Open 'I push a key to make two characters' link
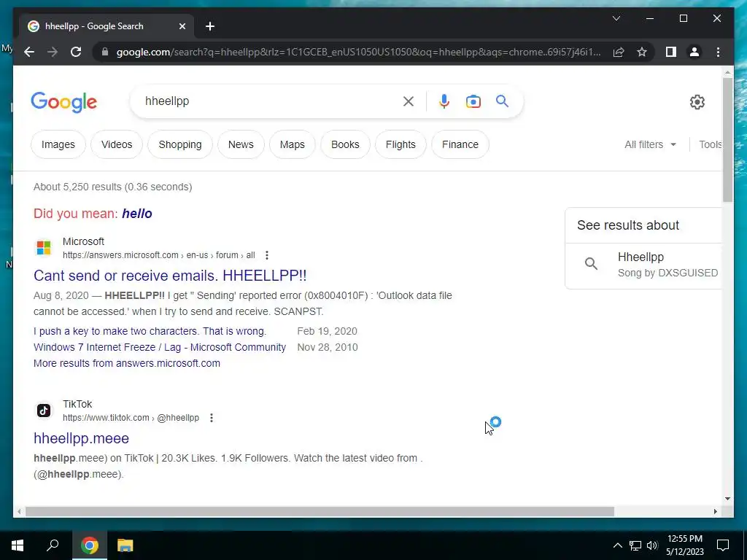 pos(150,331)
